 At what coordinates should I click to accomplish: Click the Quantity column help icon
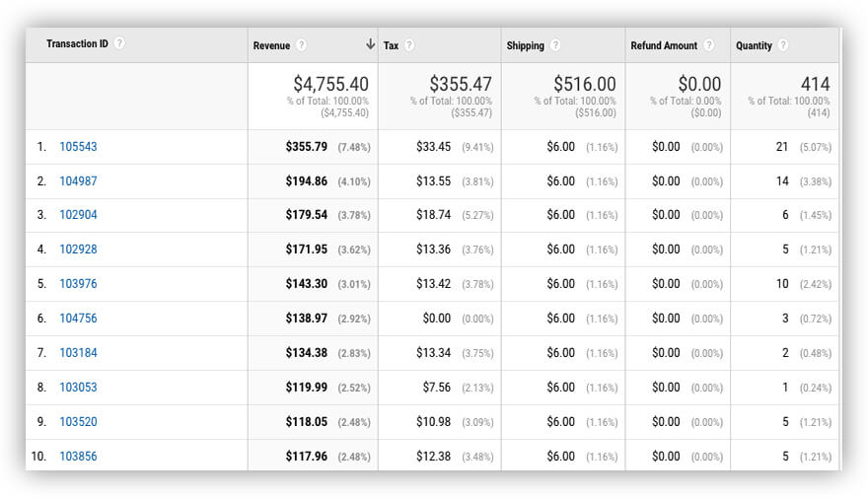[x=783, y=45]
